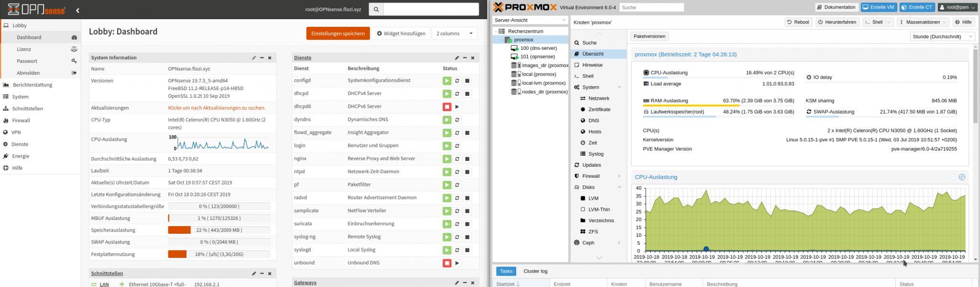The width and height of the screenshot is (980, 287).
Task: Collapse the OPNsense sidebar with the arrow icon
Action: point(78,10)
